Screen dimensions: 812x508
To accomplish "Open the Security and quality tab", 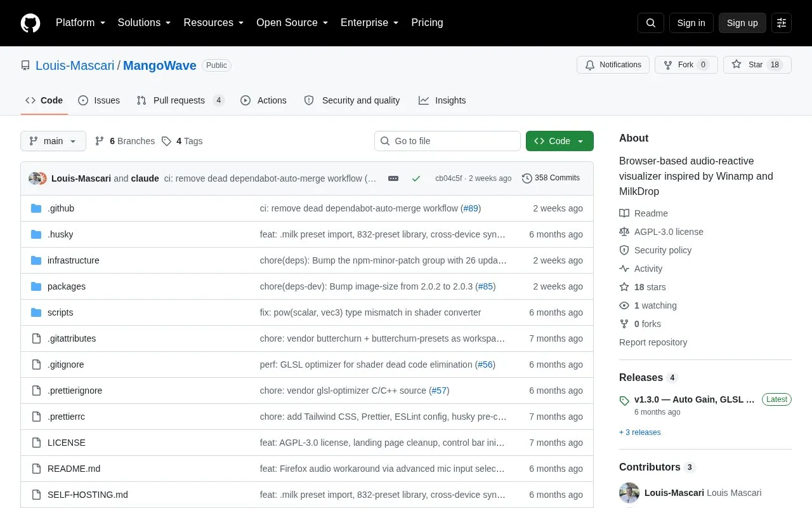I will click(x=352, y=100).
